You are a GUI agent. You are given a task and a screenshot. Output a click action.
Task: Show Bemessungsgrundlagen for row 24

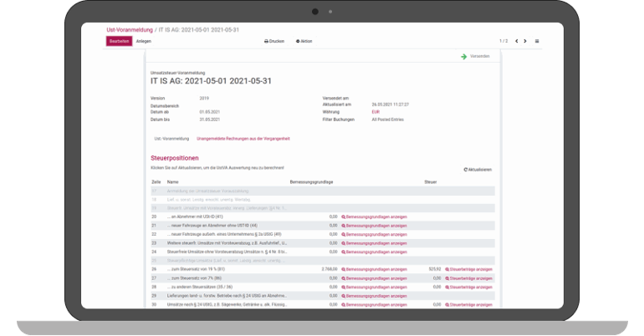[374, 252]
